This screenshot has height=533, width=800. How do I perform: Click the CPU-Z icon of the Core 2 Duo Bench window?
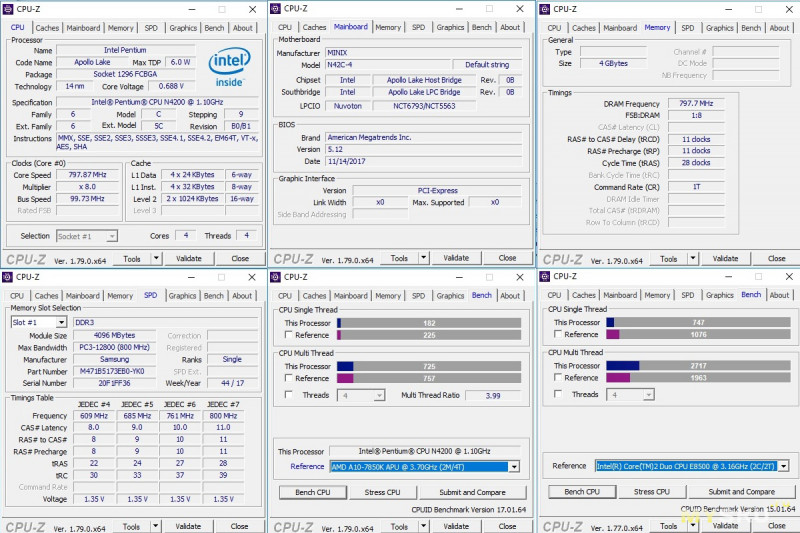545,276
